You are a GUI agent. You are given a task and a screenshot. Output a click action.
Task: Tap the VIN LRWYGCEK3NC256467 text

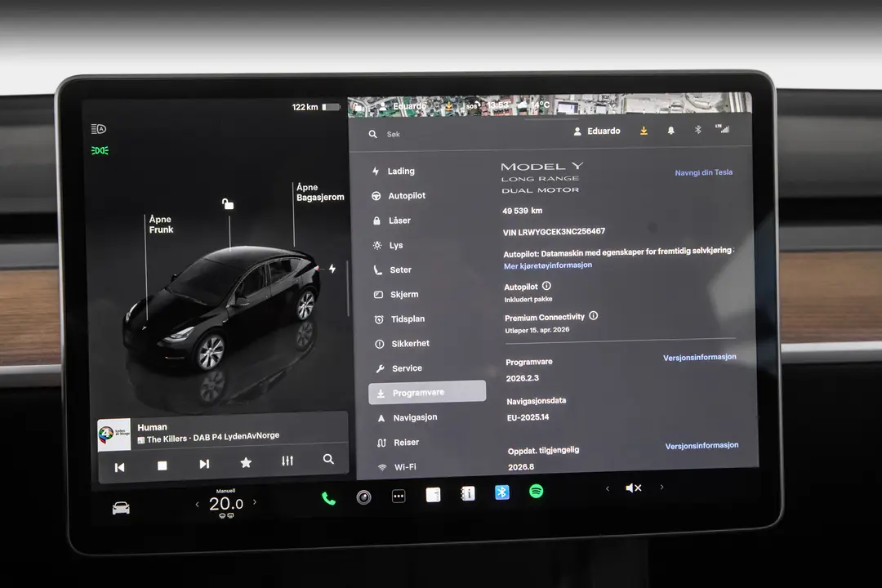[554, 232]
